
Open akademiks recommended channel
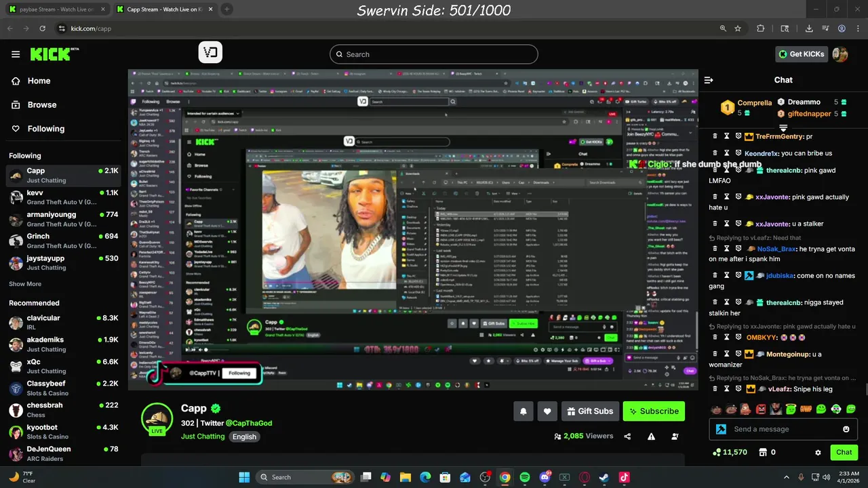(64, 344)
